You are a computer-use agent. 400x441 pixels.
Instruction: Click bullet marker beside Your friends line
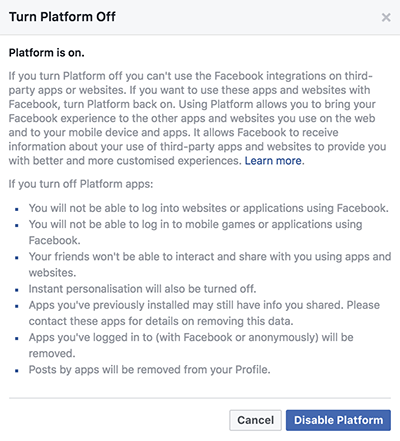pyautogui.click(x=17, y=258)
